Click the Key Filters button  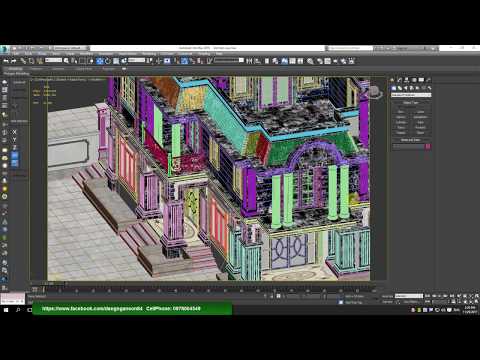pyautogui.click(x=411, y=302)
